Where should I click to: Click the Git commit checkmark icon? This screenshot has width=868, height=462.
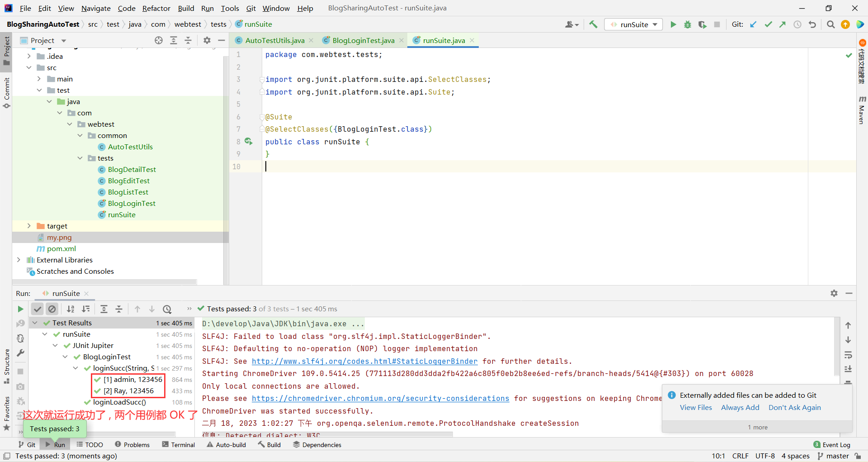(768, 24)
